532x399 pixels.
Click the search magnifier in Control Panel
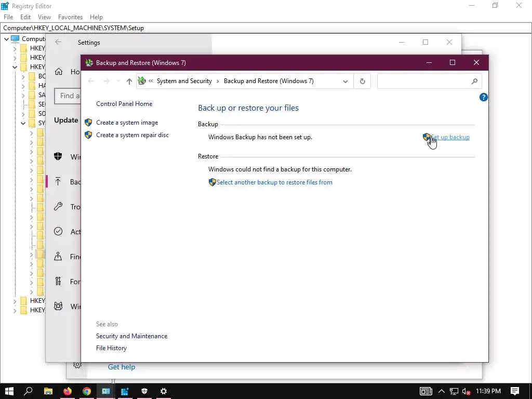(x=474, y=81)
